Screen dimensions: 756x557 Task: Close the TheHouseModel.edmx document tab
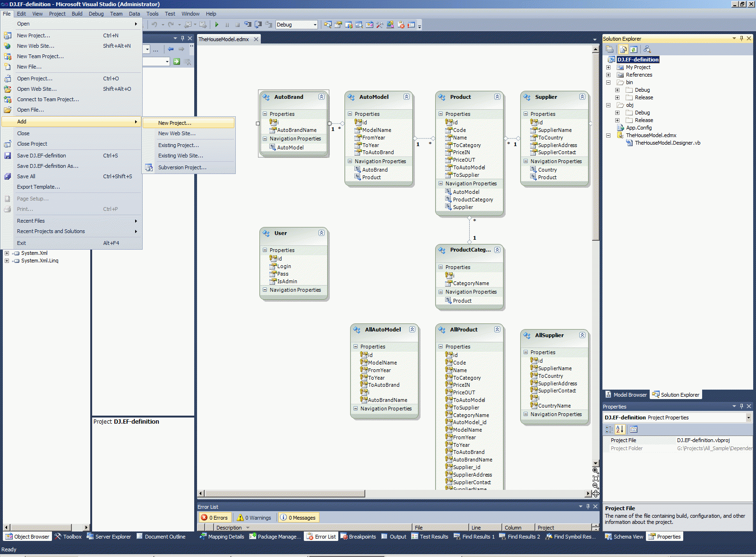point(256,39)
